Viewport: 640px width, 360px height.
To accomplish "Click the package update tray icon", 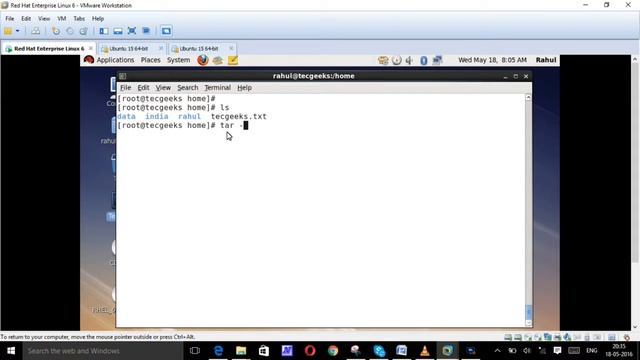I will 383,60.
